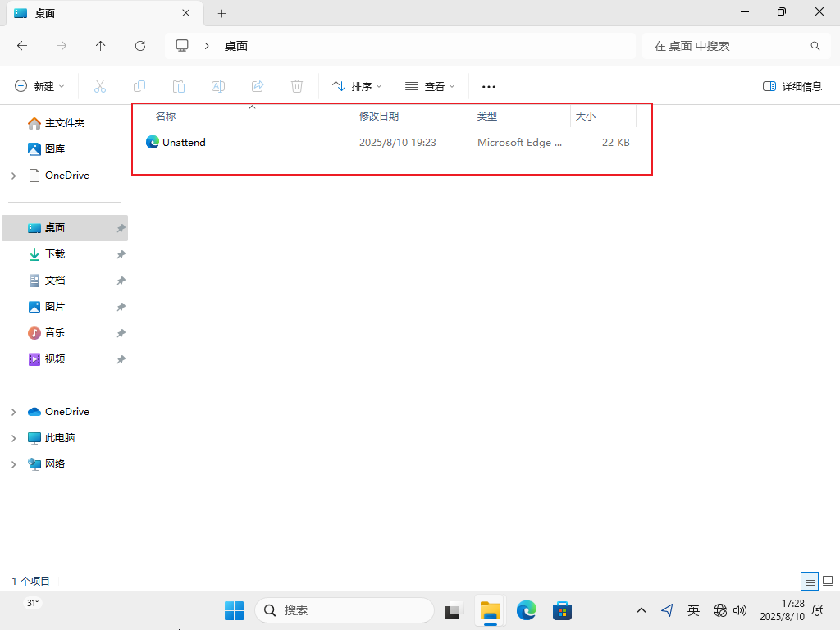Open the volume speaker tray icon
Viewport: 840px width, 630px height.
tap(740, 610)
